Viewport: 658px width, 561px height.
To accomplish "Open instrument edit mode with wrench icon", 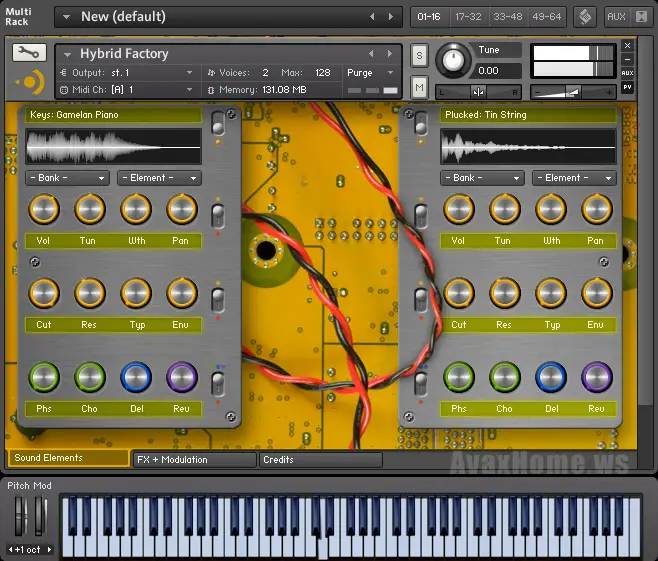I will (x=29, y=52).
